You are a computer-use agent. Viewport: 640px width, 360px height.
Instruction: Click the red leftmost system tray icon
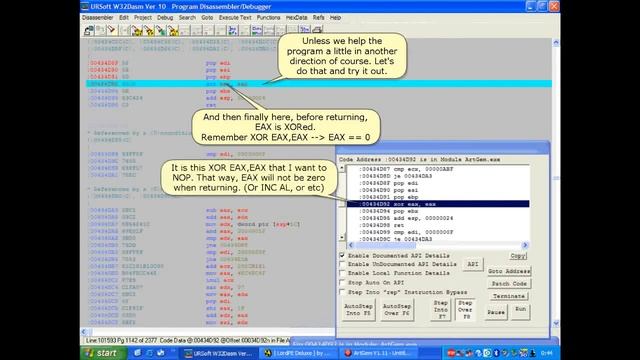click(x=451, y=353)
